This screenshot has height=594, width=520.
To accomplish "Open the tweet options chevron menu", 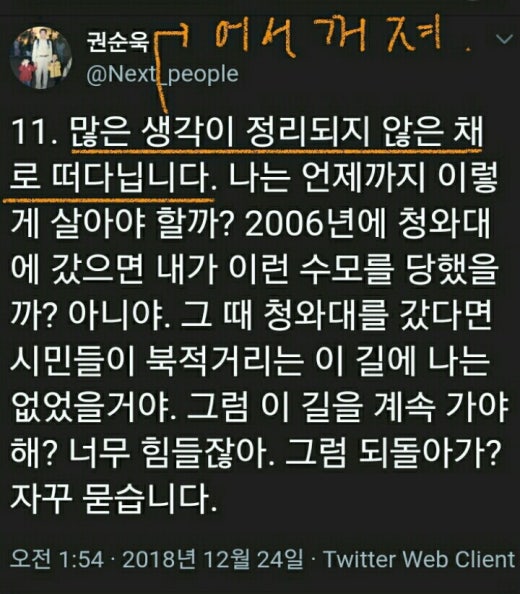I will (504, 39).
